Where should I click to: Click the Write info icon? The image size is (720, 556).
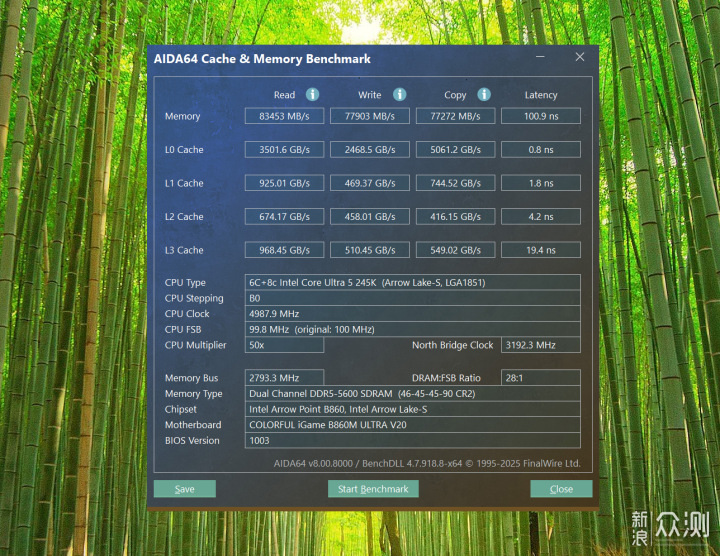399,95
